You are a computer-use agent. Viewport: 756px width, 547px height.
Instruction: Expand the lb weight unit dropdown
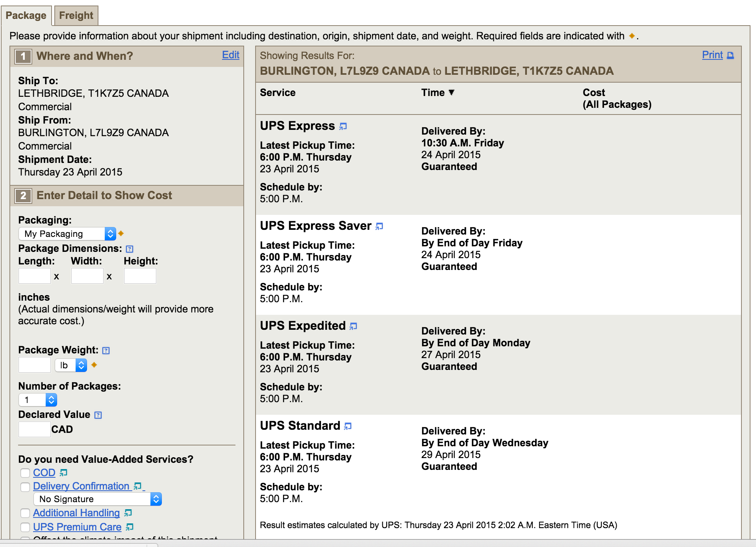click(71, 365)
